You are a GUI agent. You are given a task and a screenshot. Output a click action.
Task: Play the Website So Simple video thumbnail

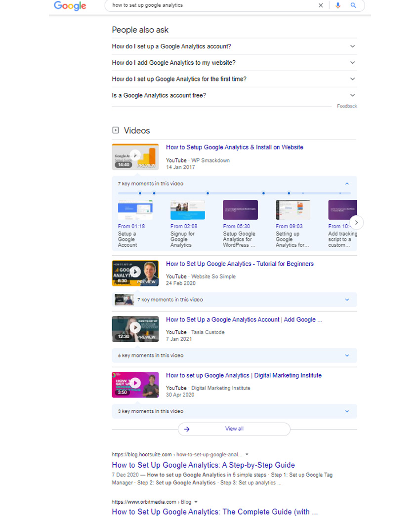(x=135, y=273)
